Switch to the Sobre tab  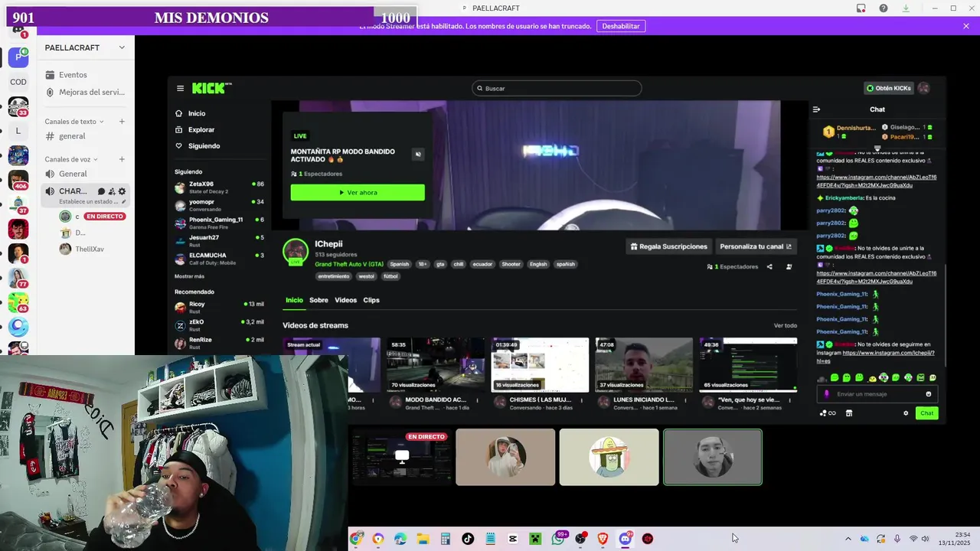point(318,300)
